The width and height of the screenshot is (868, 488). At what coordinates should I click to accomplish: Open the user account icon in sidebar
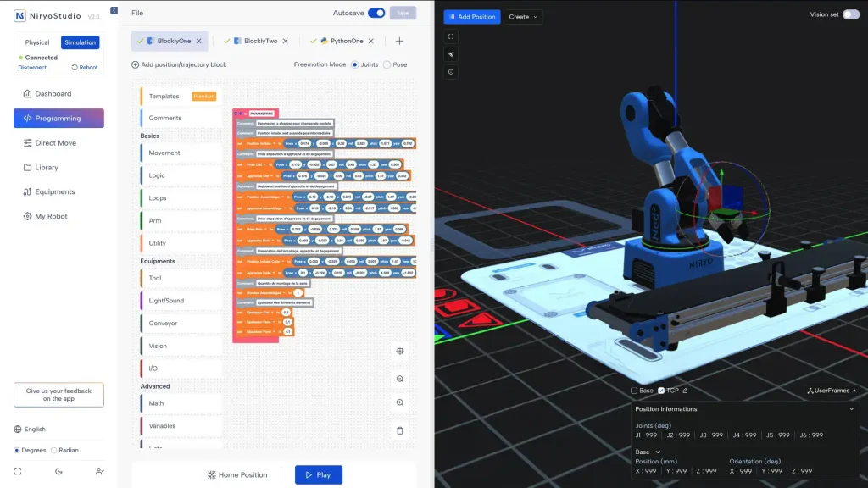point(100,471)
